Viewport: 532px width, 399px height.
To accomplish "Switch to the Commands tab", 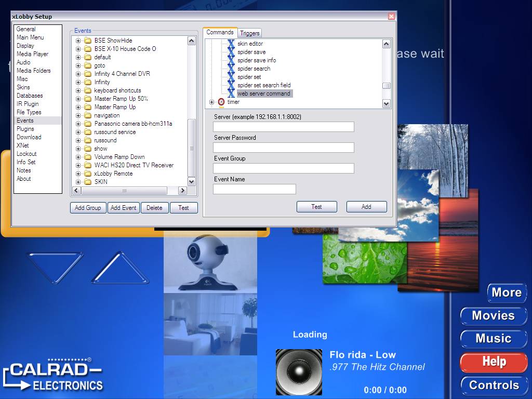I will point(220,32).
